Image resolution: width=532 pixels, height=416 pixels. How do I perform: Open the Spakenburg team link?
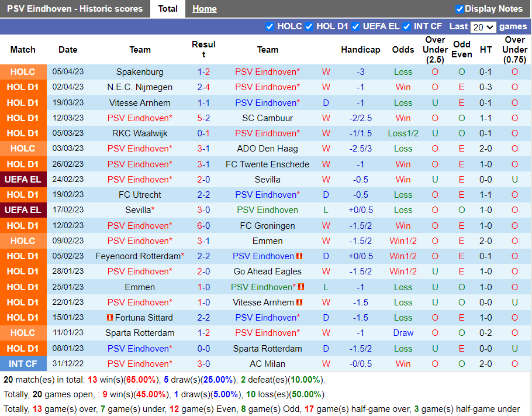[x=140, y=72]
